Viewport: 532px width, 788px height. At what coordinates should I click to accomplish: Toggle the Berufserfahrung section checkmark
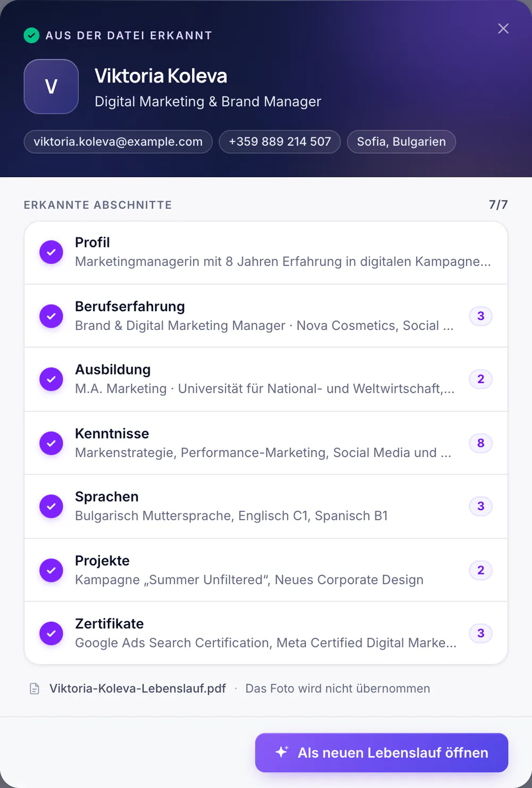tap(51, 316)
